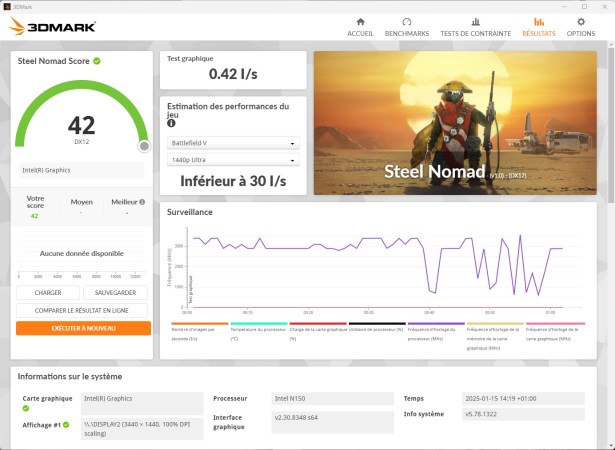Switch to the Benchmarks tab

click(407, 27)
